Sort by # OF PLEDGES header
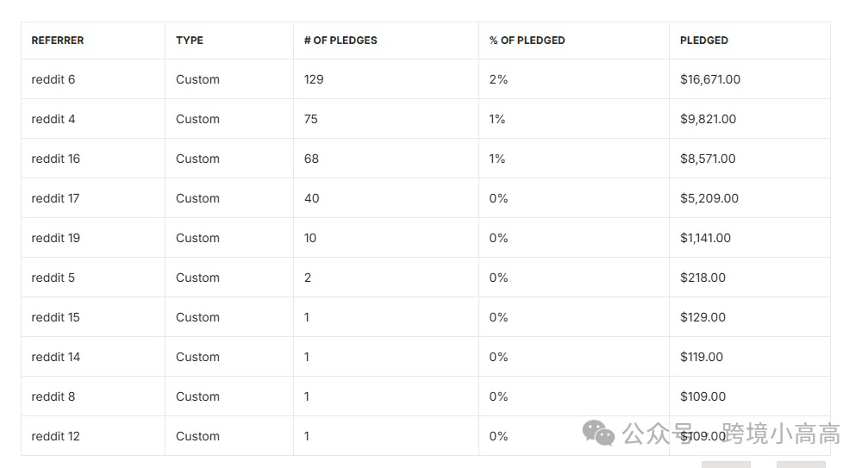Screen dimensions: 868x468 click(340, 41)
